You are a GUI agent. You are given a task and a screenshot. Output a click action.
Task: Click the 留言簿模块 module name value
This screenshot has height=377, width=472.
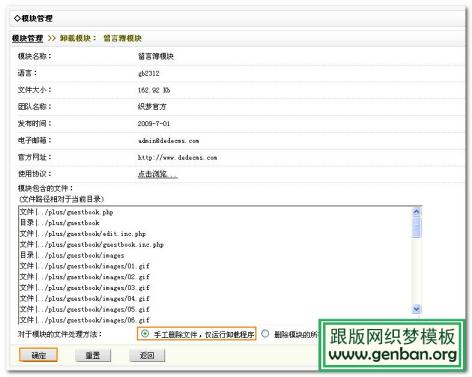(156, 56)
